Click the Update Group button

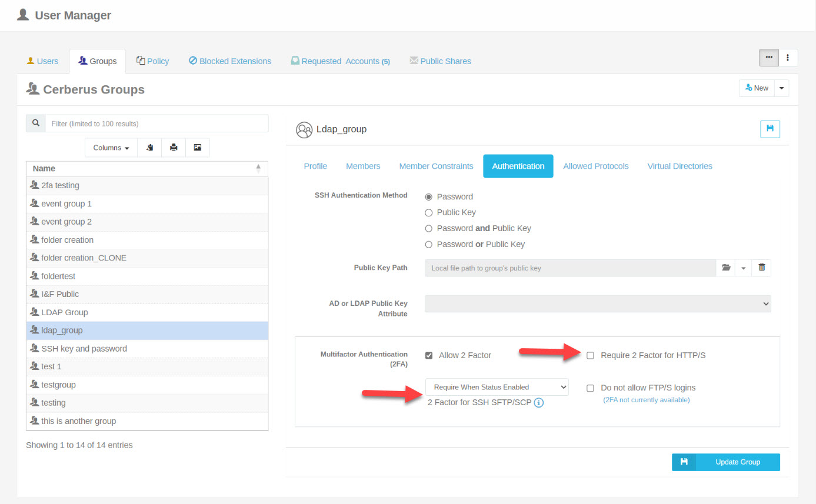coord(726,462)
